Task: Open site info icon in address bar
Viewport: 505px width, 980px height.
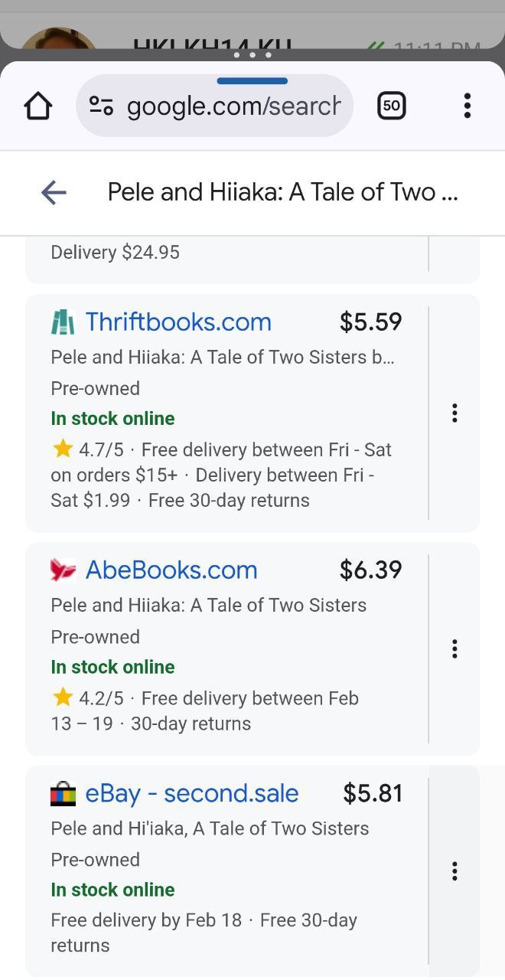Action: (101, 106)
